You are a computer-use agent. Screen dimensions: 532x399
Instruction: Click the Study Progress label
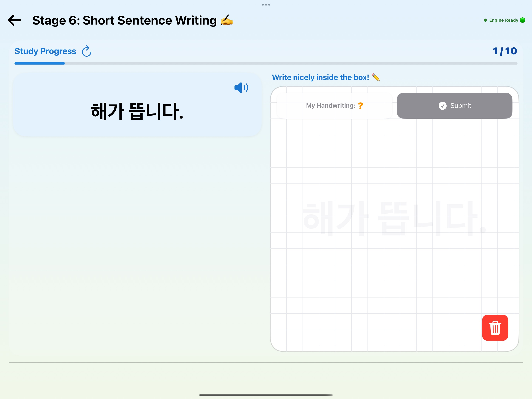pyautogui.click(x=45, y=51)
